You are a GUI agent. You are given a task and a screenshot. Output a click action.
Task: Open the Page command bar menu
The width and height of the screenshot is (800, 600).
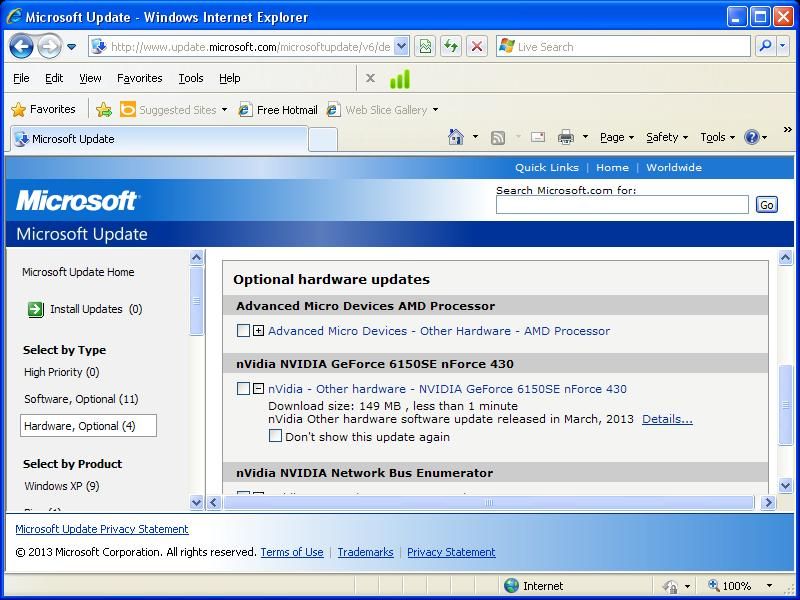tap(617, 137)
